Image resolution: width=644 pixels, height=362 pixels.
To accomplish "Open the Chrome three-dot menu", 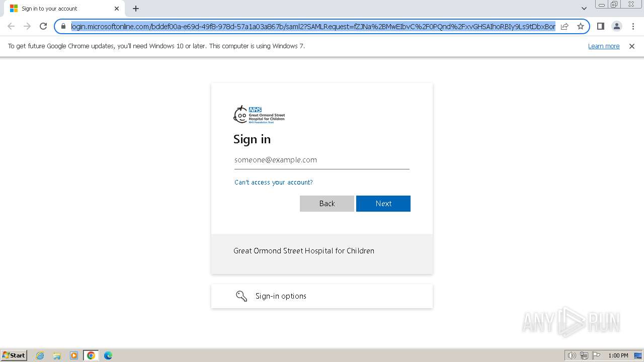I will click(632, 26).
